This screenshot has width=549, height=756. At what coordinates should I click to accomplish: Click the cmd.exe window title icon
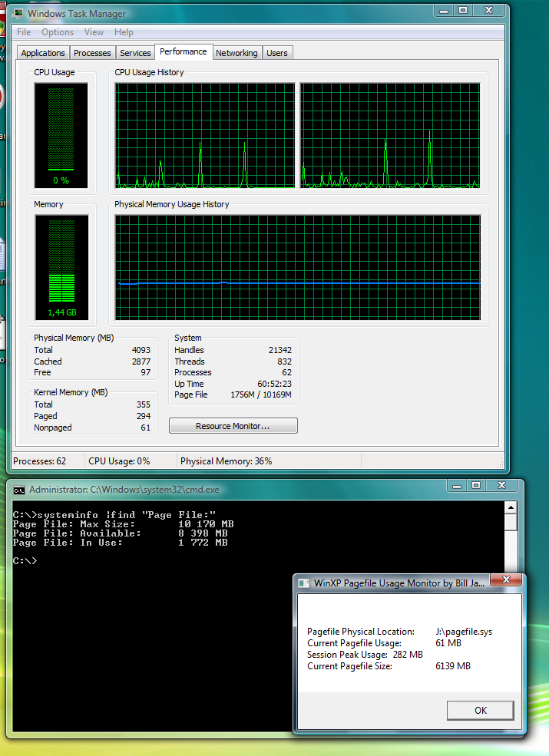pos(19,490)
